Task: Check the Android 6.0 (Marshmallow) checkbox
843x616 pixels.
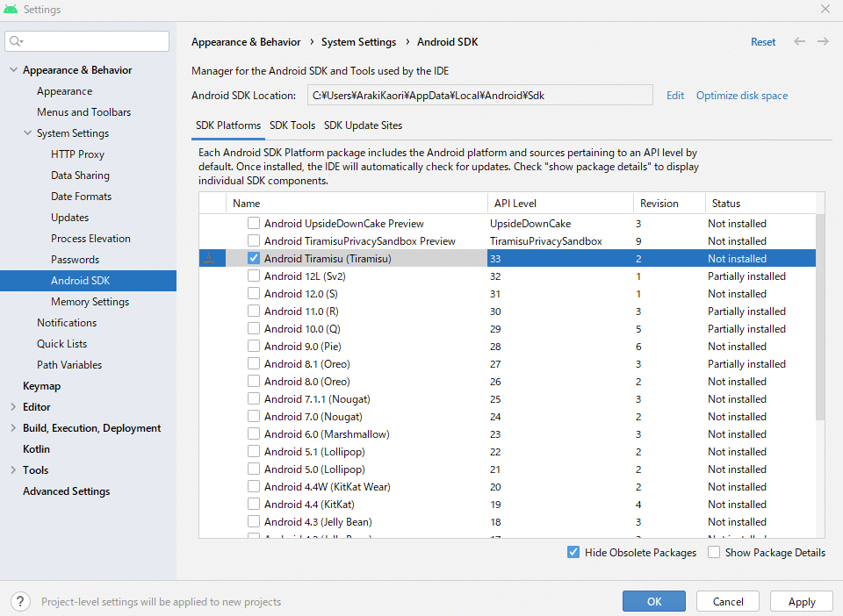Action: coord(254,434)
